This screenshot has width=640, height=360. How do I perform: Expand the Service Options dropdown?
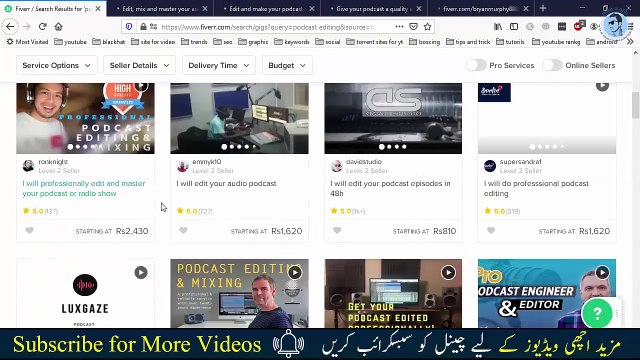(x=57, y=65)
